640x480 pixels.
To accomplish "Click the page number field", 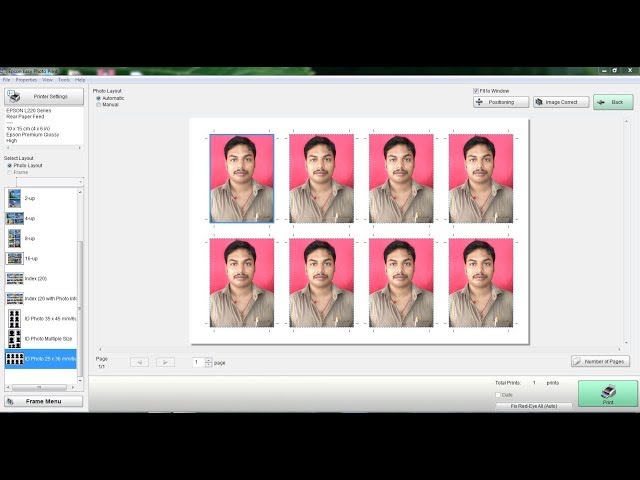I will [198, 362].
